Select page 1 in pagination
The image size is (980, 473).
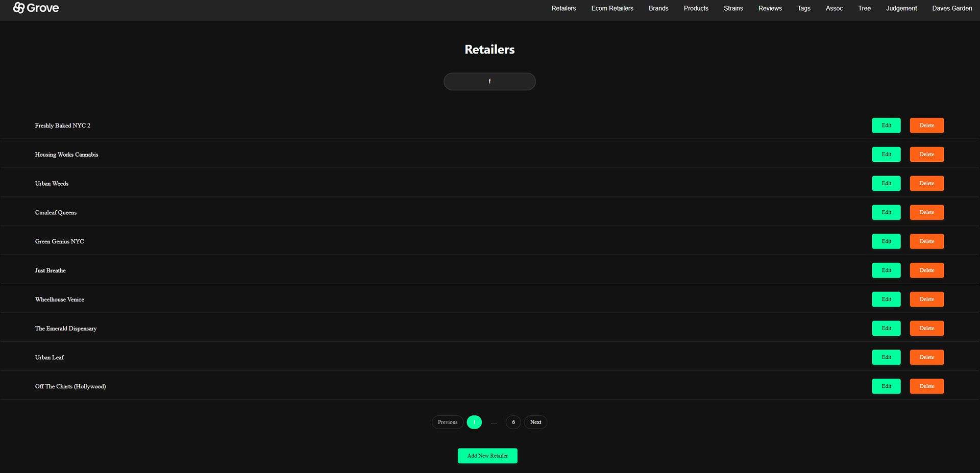pyautogui.click(x=474, y=422)
